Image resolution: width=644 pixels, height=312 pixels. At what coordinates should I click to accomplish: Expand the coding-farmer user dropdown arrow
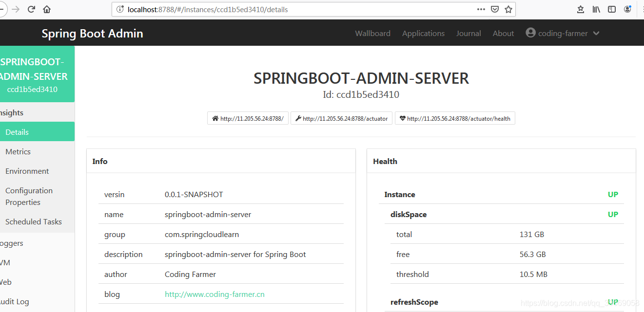(596, 34)
